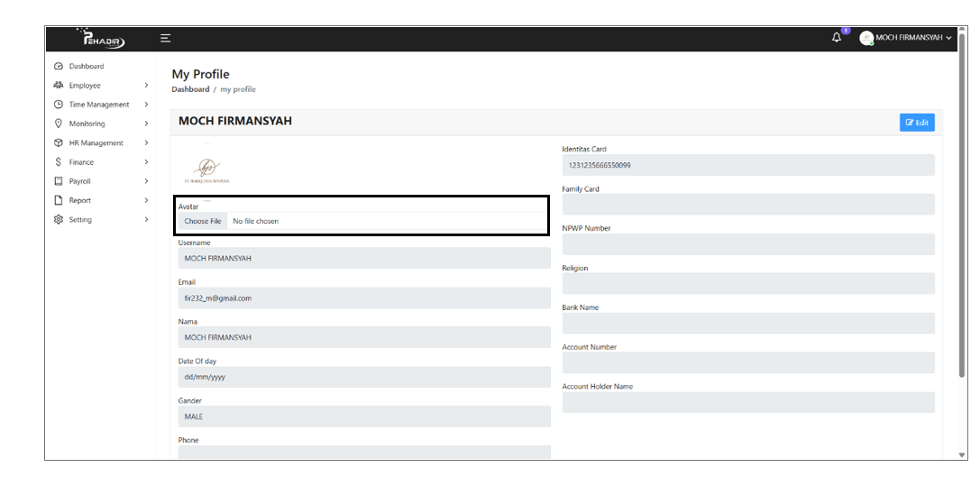The width and height of the screenshot is (980, 486).
Task: Click the Date Of day date field
Action: (x=363, y=377)
